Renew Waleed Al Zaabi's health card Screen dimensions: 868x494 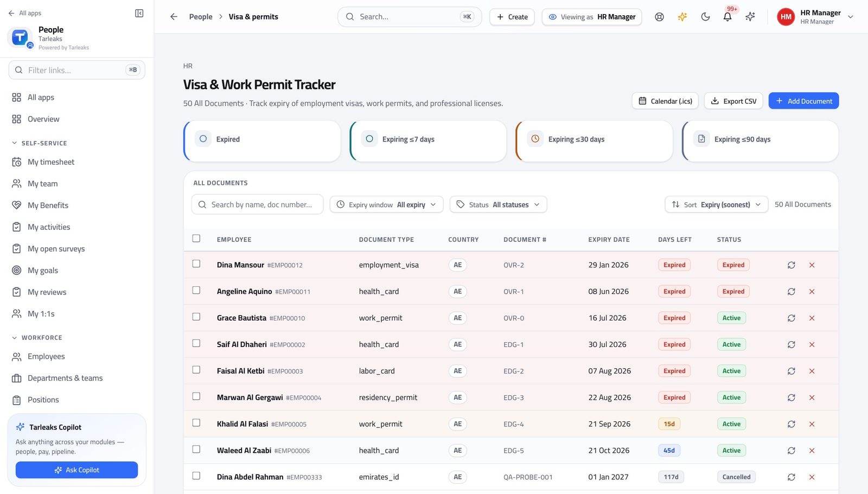coord(792,451)
